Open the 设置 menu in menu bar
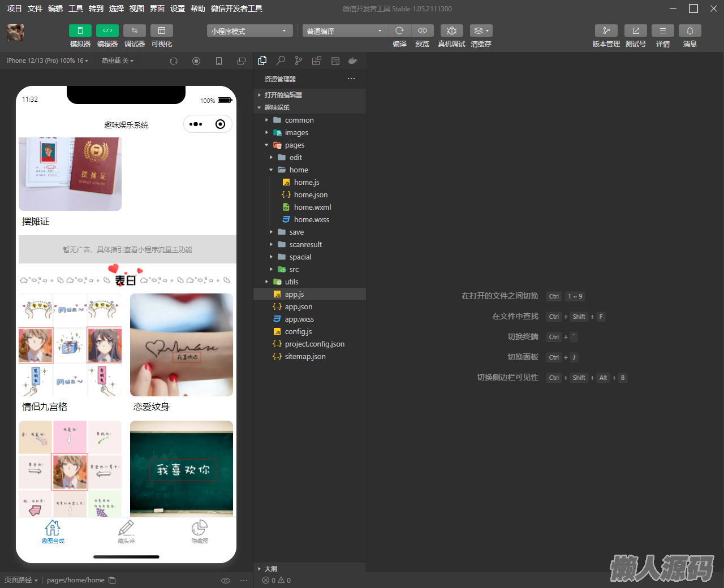Image resolution: width=724 pixels, height=588 pixels. [178, 8]
